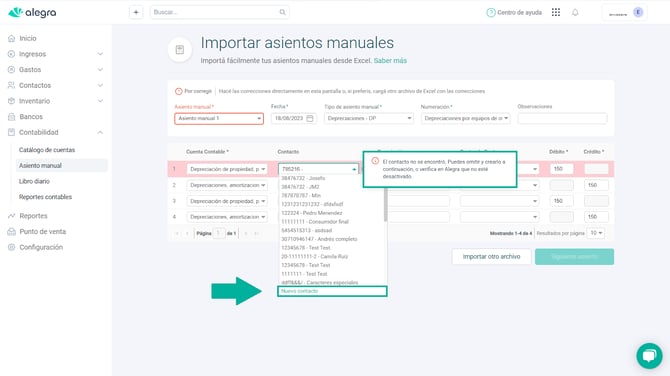Image resolution: width=670 pixels, height=376 pixels.
Task: Open the notifications bell
Action: tap(575, 12)
